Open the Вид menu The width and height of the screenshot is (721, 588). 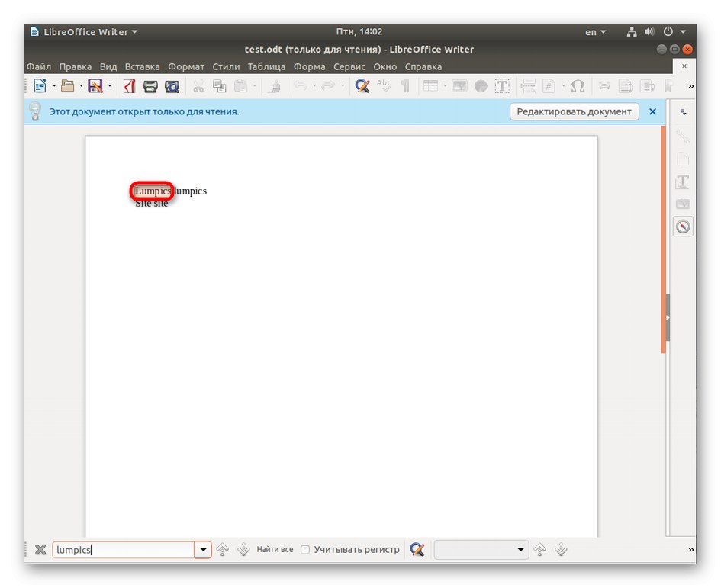click(x=108, y=66)
